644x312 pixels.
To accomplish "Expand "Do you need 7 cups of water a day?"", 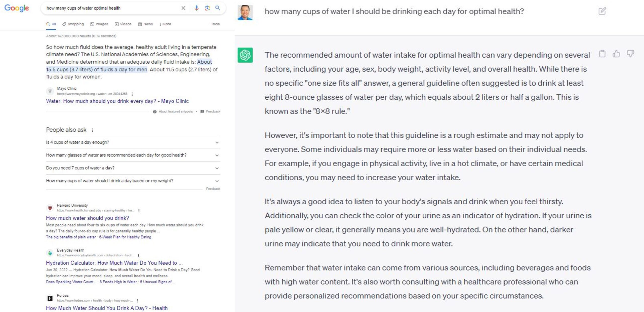I will click(x=133, y=168).
